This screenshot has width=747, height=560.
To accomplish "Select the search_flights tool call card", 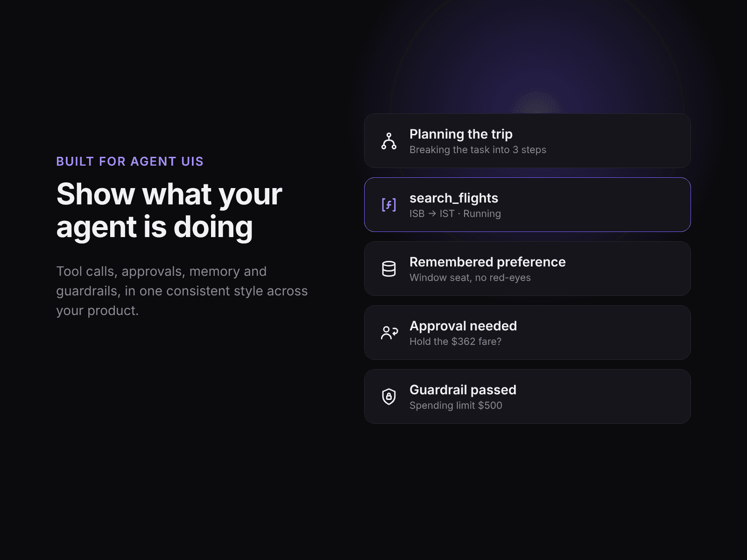I will [528, 205].
